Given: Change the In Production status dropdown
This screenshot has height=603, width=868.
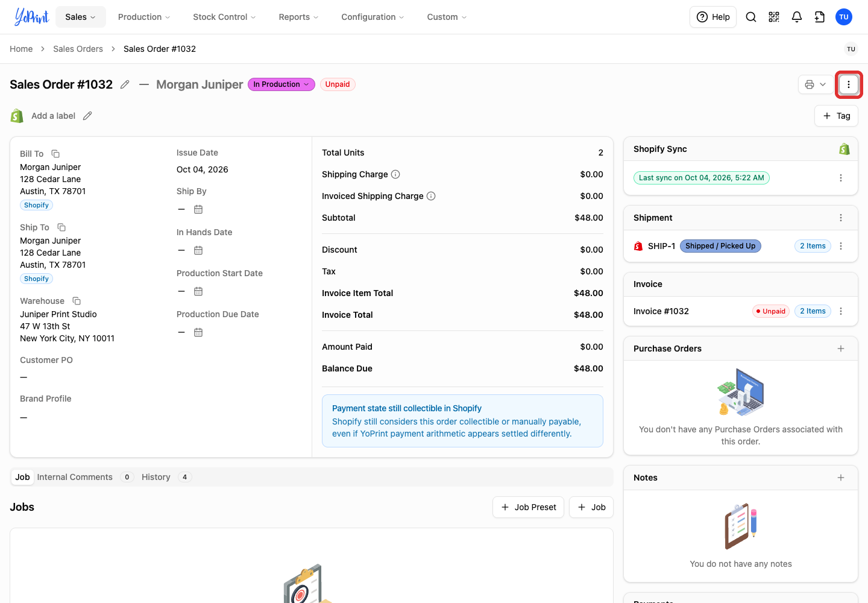Looking at the screenshot, I should (x=281, y=84).
